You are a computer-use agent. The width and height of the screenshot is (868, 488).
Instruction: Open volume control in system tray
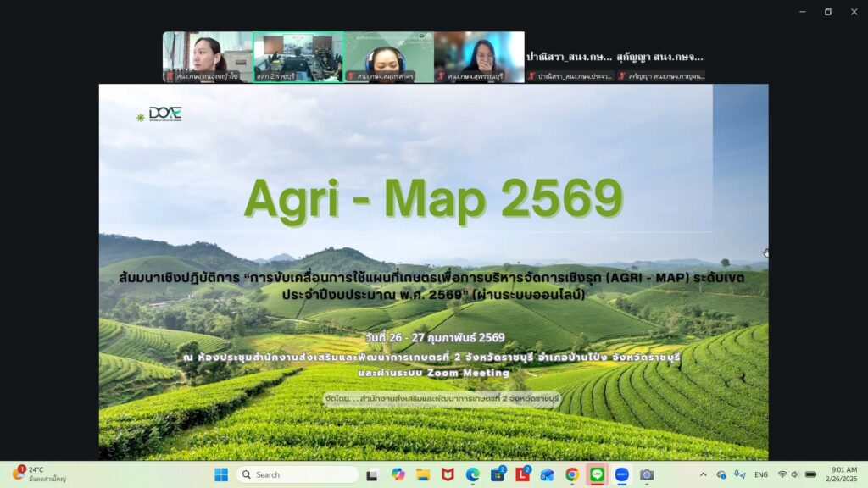796,474
